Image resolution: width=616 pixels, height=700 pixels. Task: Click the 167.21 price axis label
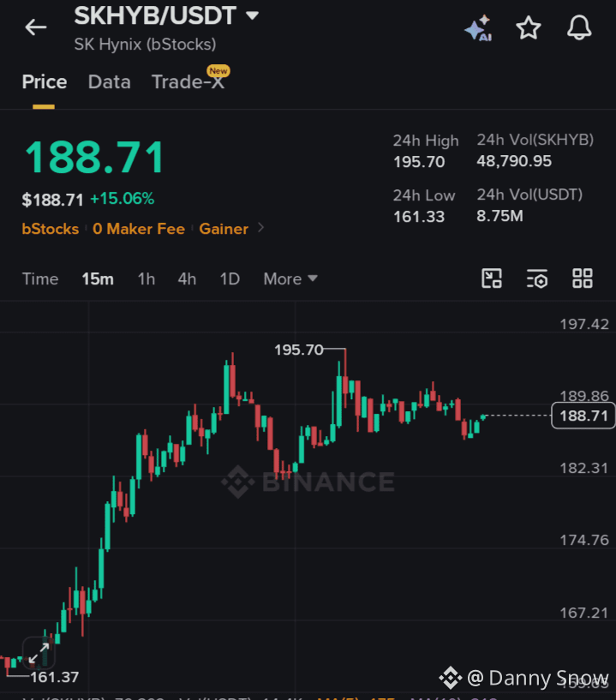(x=584, y=613)
